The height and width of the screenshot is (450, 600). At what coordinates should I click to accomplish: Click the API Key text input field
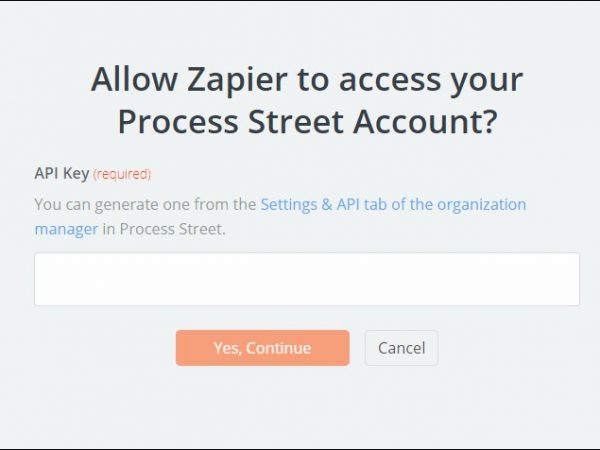[306, 279]
